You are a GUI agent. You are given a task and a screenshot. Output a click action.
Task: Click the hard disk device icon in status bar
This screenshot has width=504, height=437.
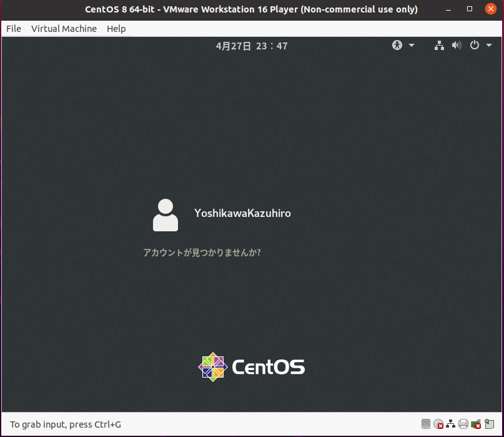click(426, 424)
